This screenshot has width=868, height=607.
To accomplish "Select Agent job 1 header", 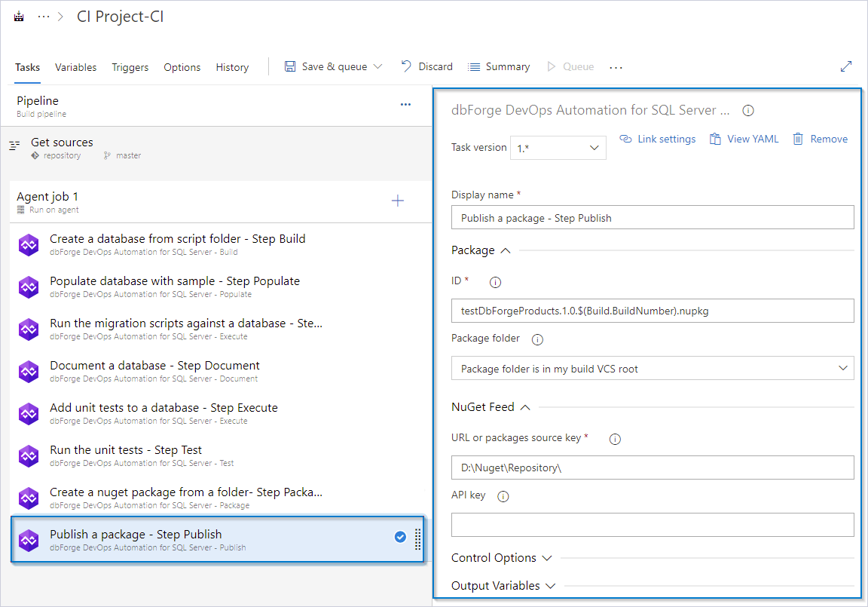I will click(x=221, y=201).
